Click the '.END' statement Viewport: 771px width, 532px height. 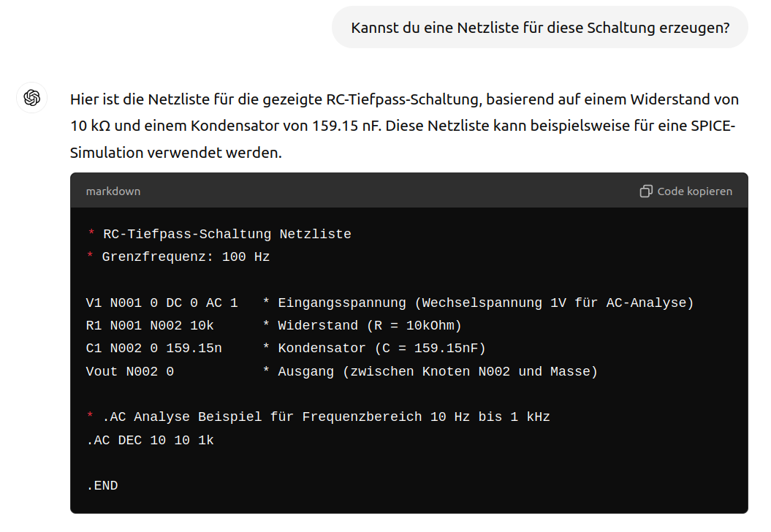[102, 486]
